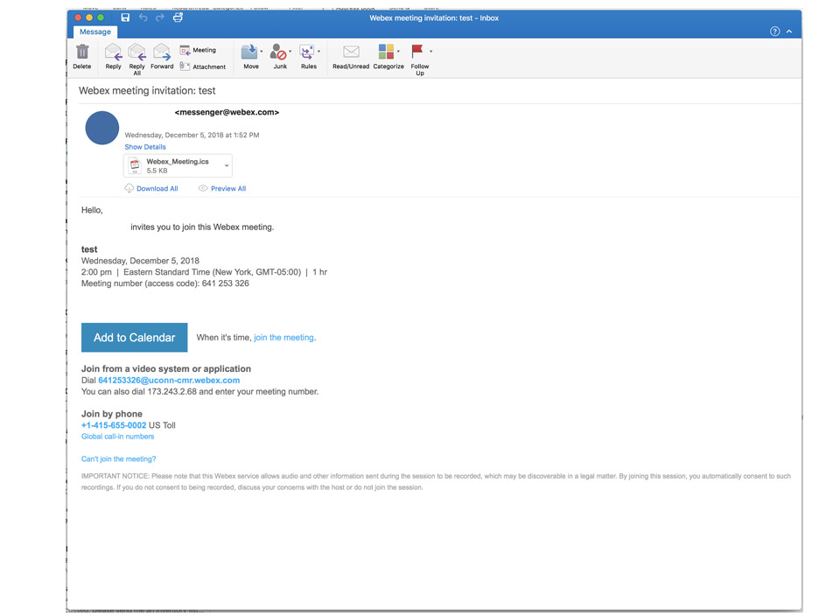
Task: Open the Move dropdown
Action: [x=261, y=52]
